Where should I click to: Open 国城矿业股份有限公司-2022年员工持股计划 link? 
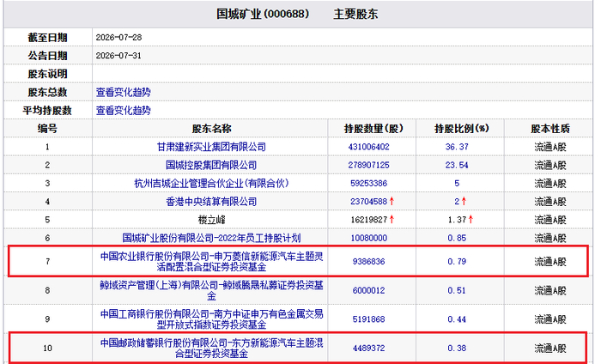pos(211,238)
